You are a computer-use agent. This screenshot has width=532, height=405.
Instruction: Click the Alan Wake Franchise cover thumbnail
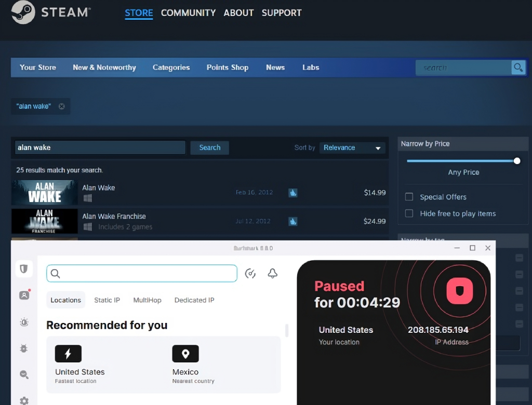(x=45, y=221)
